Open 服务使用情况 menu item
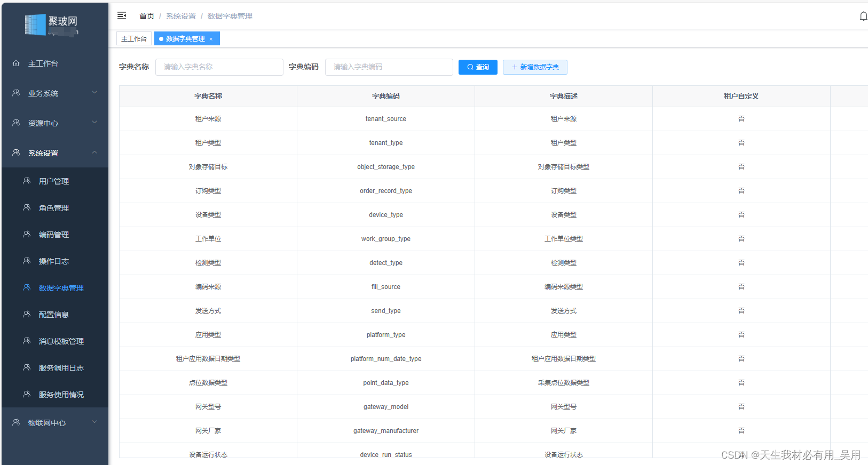 (x=55, y=395)
